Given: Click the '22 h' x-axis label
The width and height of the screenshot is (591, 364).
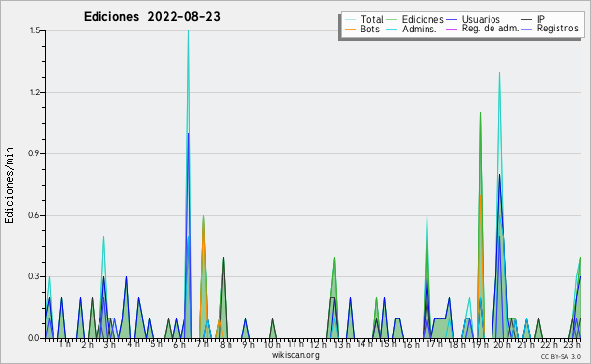Looking at the screenshot, I should 549,345.
